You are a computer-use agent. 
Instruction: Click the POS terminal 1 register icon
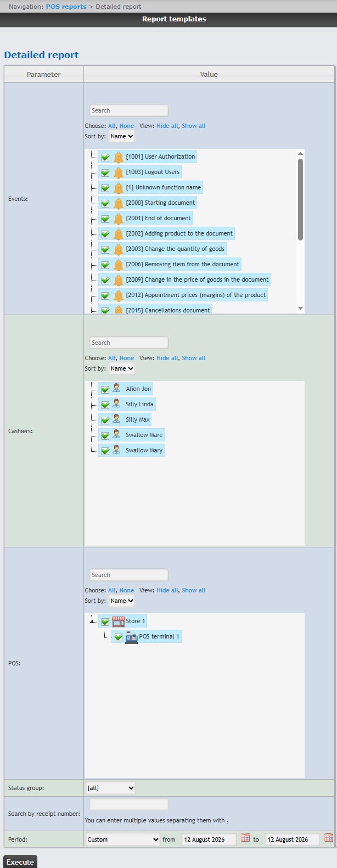(131, 637)
